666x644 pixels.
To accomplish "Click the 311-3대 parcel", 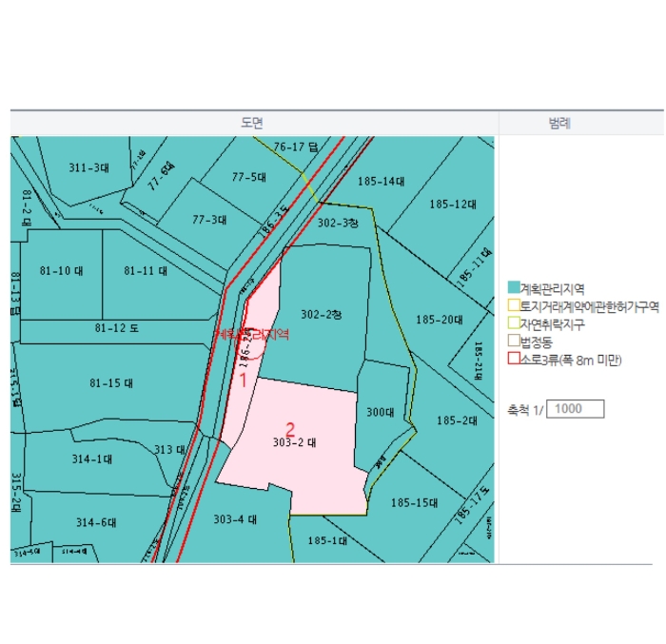I will pos(88,168).
